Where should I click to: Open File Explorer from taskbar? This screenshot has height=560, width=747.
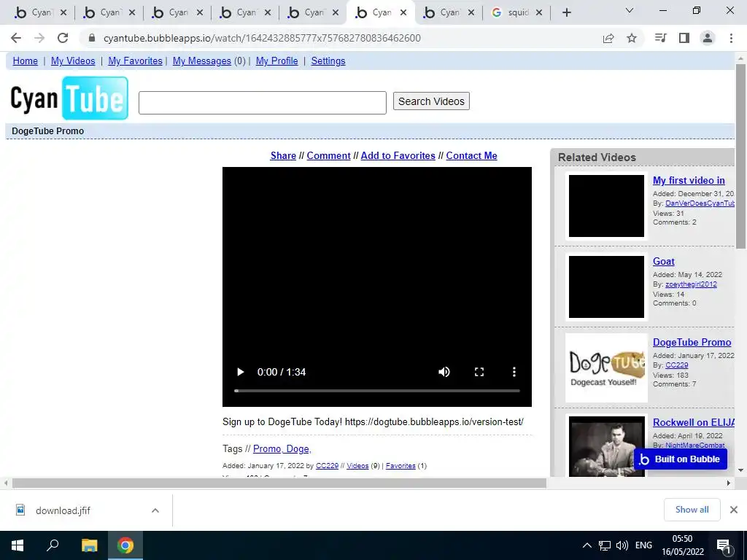click(89, 545)
